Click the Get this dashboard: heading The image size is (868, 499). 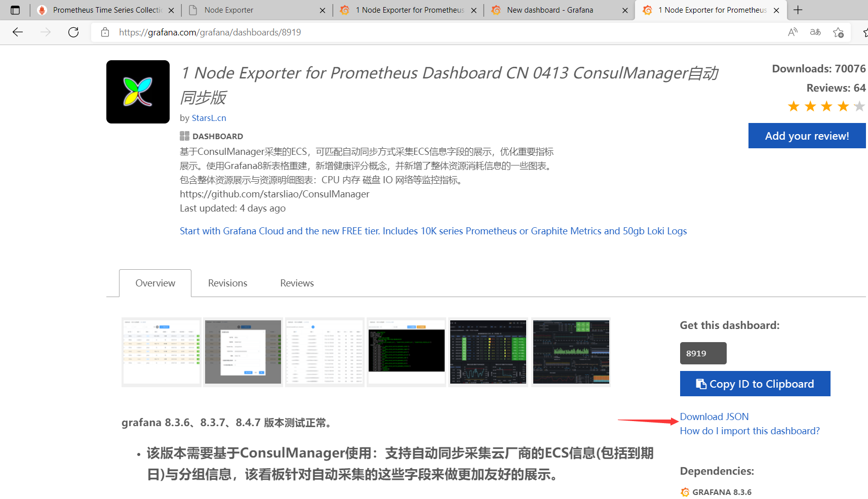point(730,325)
